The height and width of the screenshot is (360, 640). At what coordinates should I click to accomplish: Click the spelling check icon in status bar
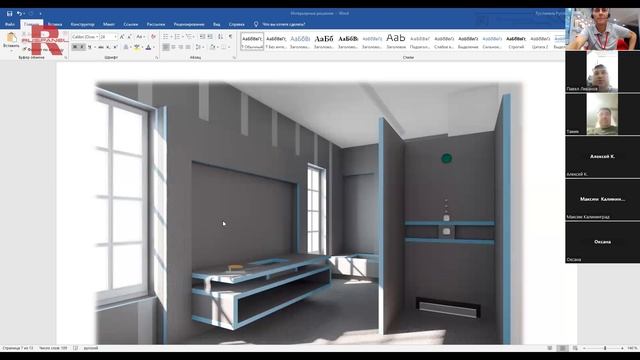[x=76, y=348]
